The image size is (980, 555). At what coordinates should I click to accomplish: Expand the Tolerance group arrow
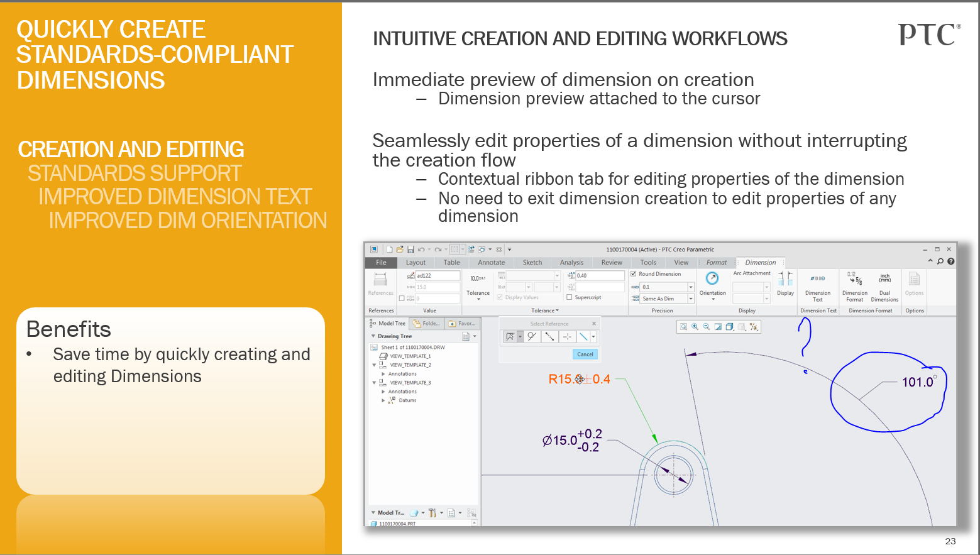click(557, 310)
